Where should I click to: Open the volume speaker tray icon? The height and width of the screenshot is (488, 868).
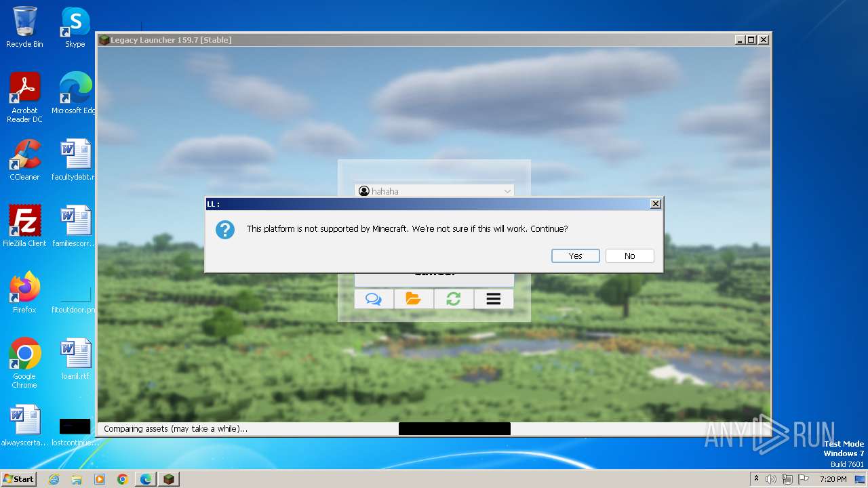coord(771,479)
